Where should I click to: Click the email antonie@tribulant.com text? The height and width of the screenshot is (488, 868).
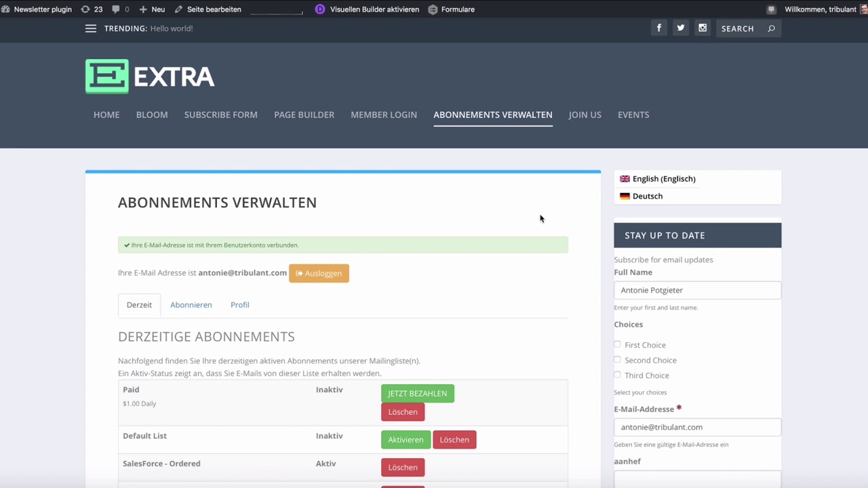[243, 272]
